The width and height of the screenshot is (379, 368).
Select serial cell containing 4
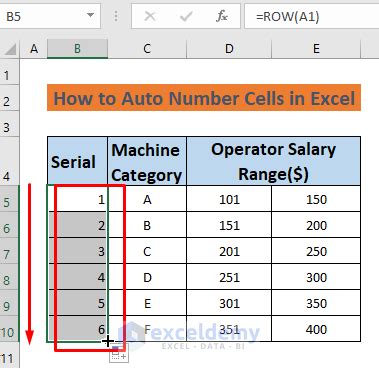[77, 277]
